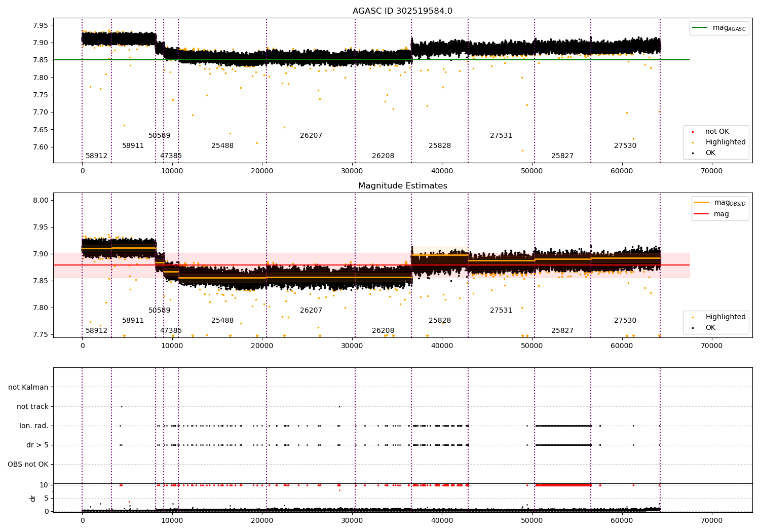760x532 pixels.
Task: Click obsid label 26208 in Magnitude Estimates plot
Action: click(383, 331)
